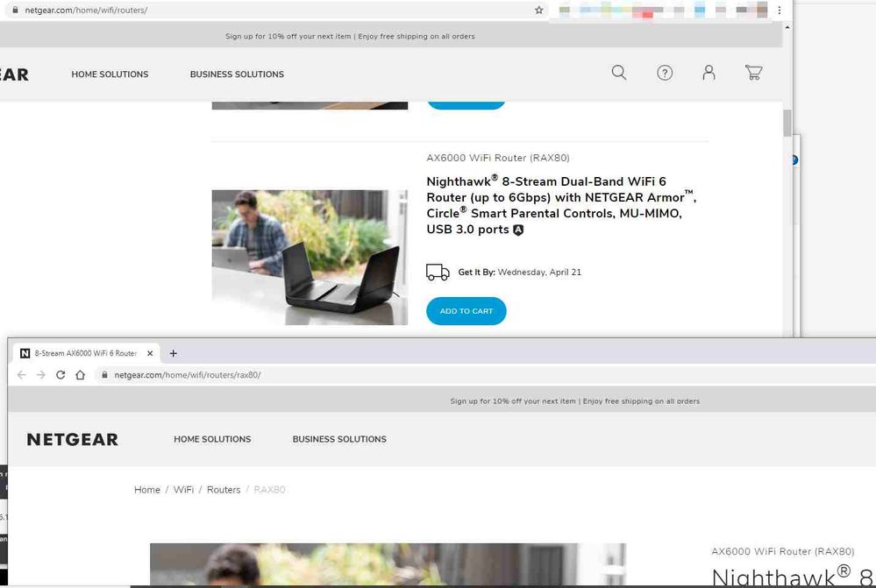Screen dimensions: 876x588
Task: Open the help question mark icon
Action: pyautogui.click(x=665, y=74)
